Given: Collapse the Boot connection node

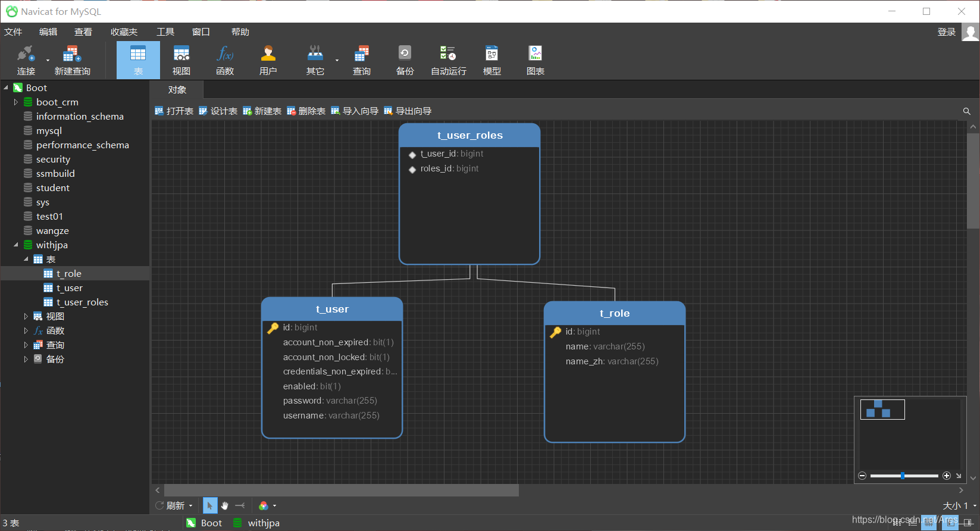Looking at the screenshot, I should [x=6, y=88].
